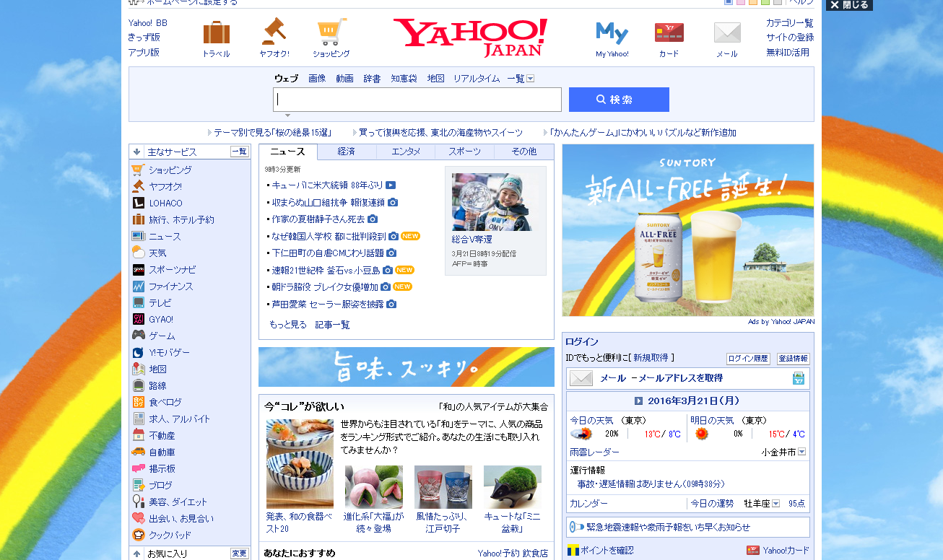Select the 知恵袋 search tab
The width and height of the screenshot is (943, 560).
pos(404,79)
